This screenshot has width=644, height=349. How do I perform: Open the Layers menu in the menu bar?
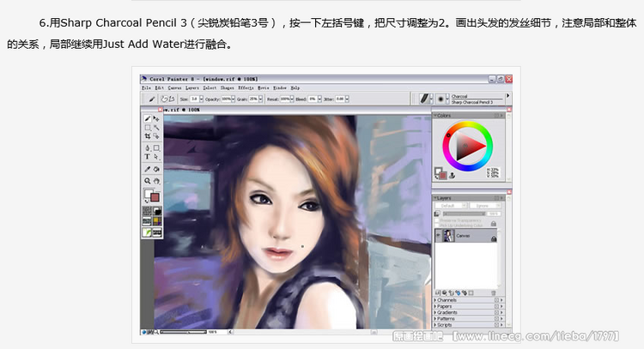[x=191, y=87]
